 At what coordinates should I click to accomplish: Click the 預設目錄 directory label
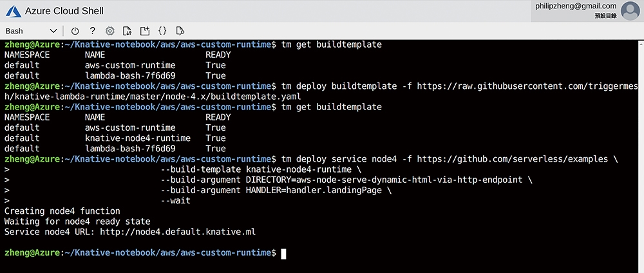(605, 16)
